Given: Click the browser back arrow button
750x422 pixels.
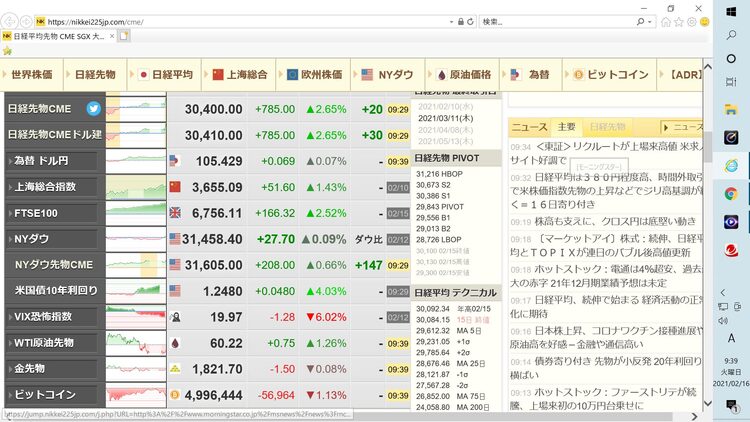Looking at the screenshot, I should 9,22.
